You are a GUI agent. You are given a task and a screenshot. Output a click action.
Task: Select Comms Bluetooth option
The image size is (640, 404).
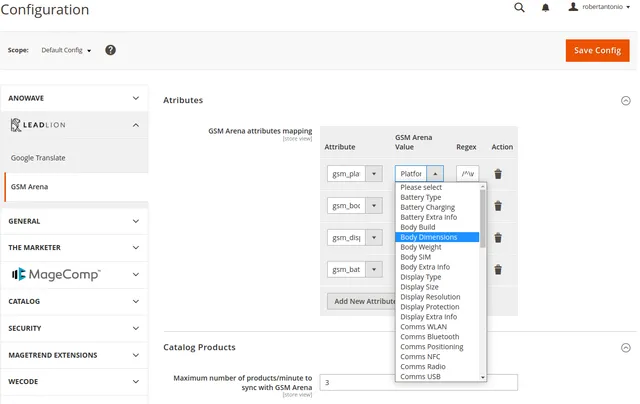(x=437, y=337)
